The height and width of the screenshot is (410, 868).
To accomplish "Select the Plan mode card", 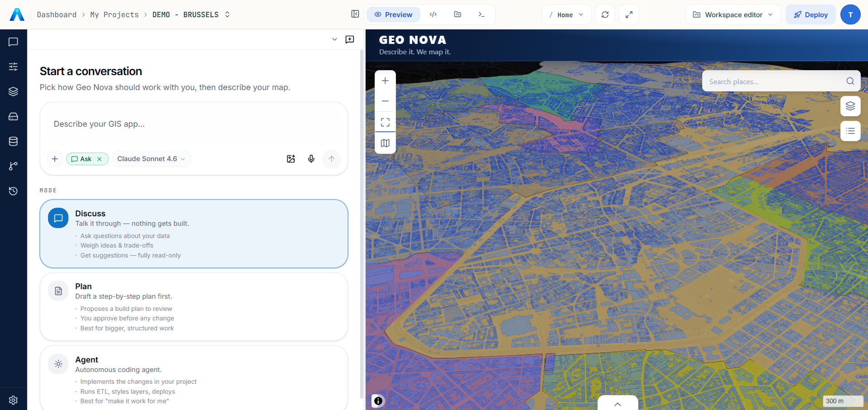I will tap(194, 307).
